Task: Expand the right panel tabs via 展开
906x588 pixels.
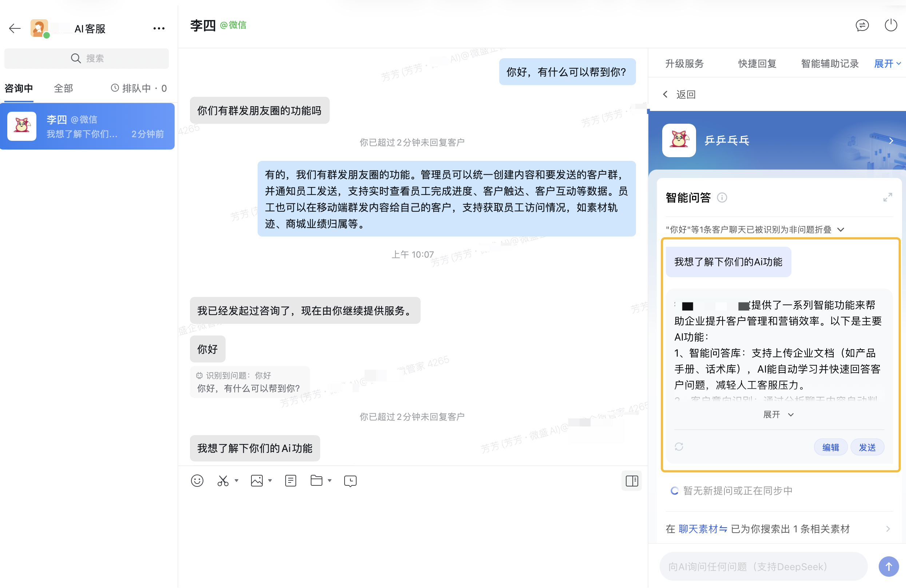Action: (x=887, y=64)
